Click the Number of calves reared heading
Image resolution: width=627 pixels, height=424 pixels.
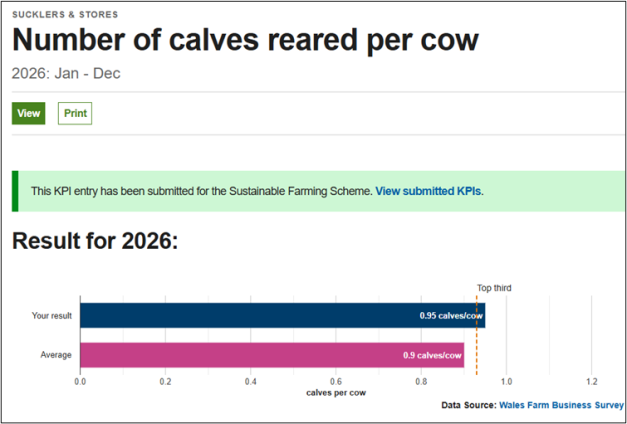[245, 41]
